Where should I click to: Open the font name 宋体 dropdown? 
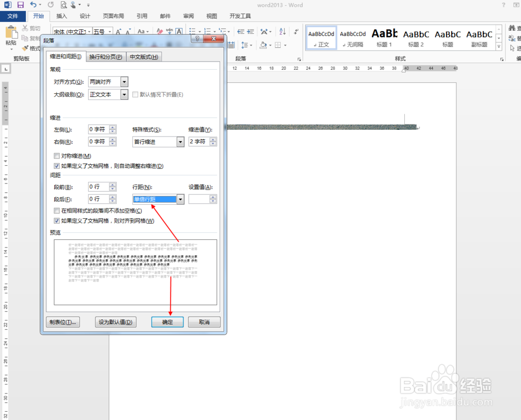(x=89, y=32)
